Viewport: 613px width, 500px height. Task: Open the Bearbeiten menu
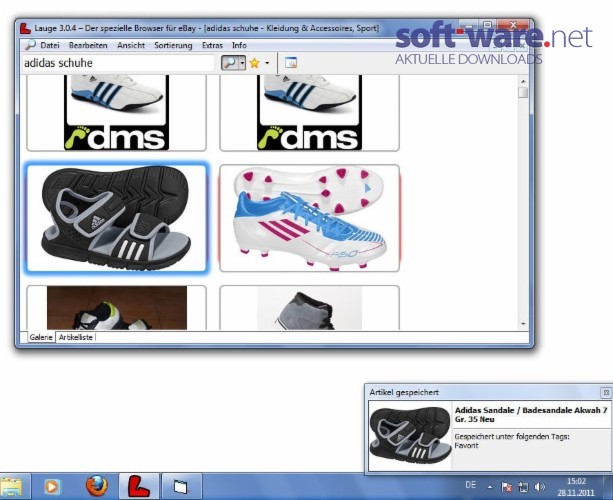88,45
